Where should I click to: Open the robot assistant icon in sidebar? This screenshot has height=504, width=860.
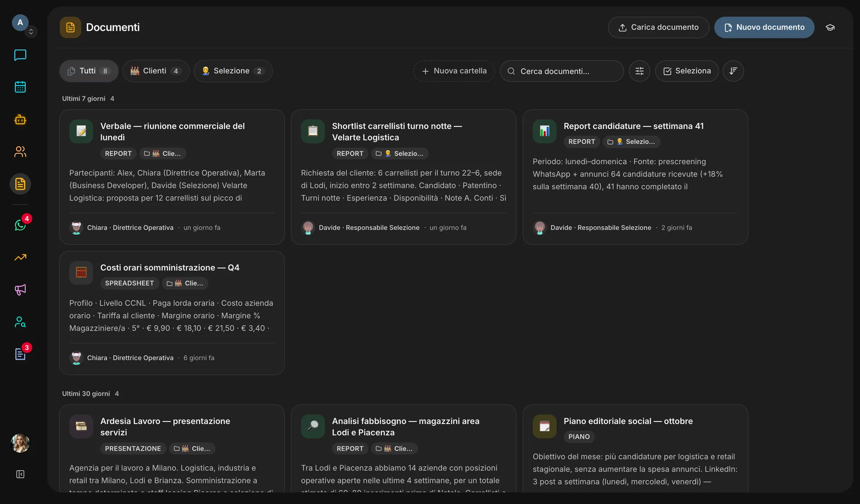[x=20, y=120]
